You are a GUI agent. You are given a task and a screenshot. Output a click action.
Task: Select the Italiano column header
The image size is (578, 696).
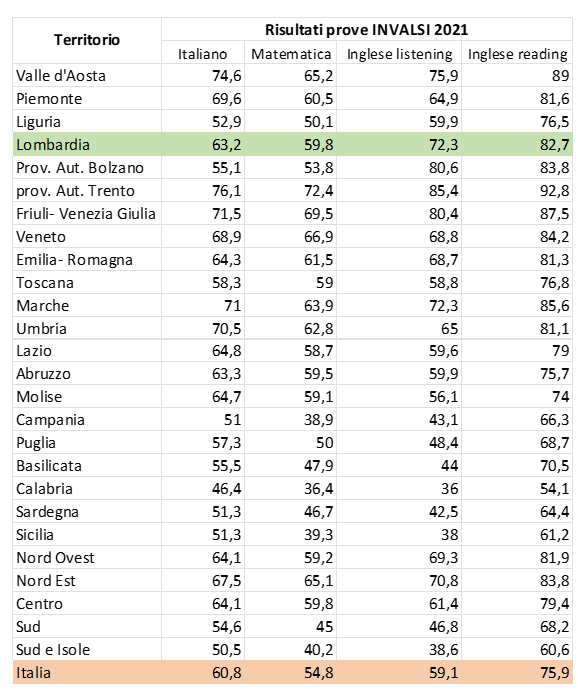(x=203, y=54)
